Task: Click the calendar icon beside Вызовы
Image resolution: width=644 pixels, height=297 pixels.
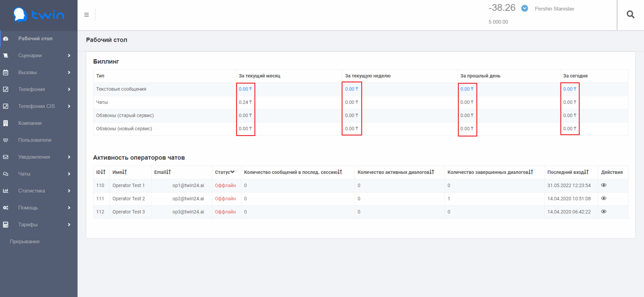Action: (x=5, y=72)
